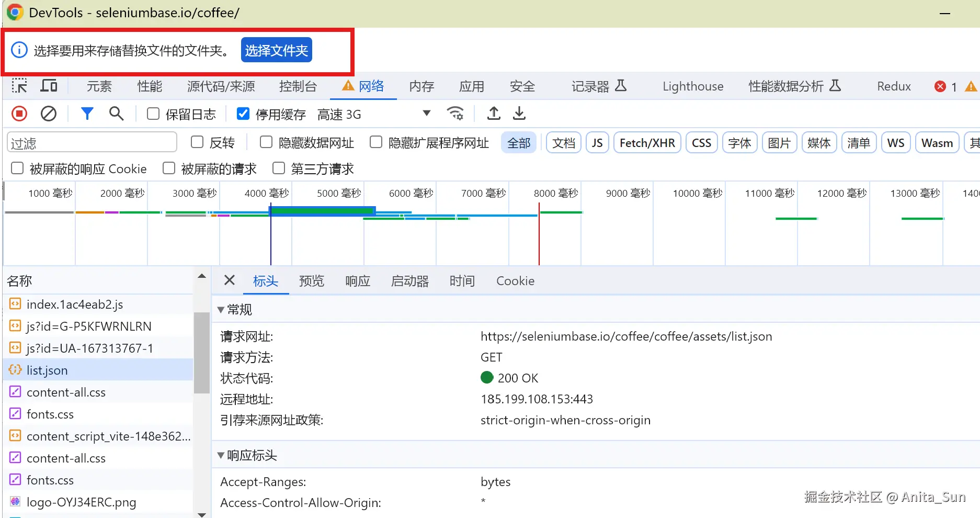Click the green 200 OK status dot
Viewport: 980px width, 518px height.
(487, 377)
